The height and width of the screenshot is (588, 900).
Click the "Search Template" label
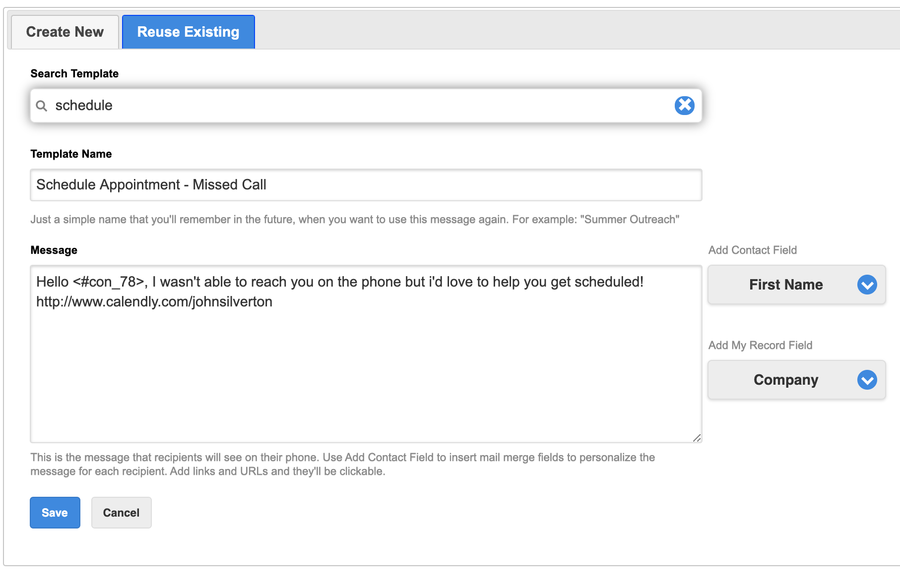(x=74, y=73)
